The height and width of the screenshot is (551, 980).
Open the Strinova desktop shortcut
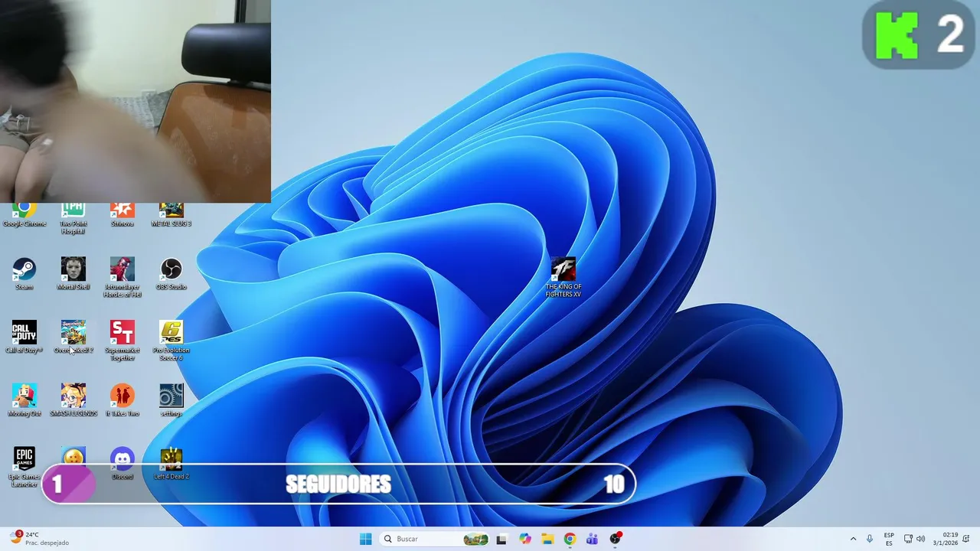[122, 214]
